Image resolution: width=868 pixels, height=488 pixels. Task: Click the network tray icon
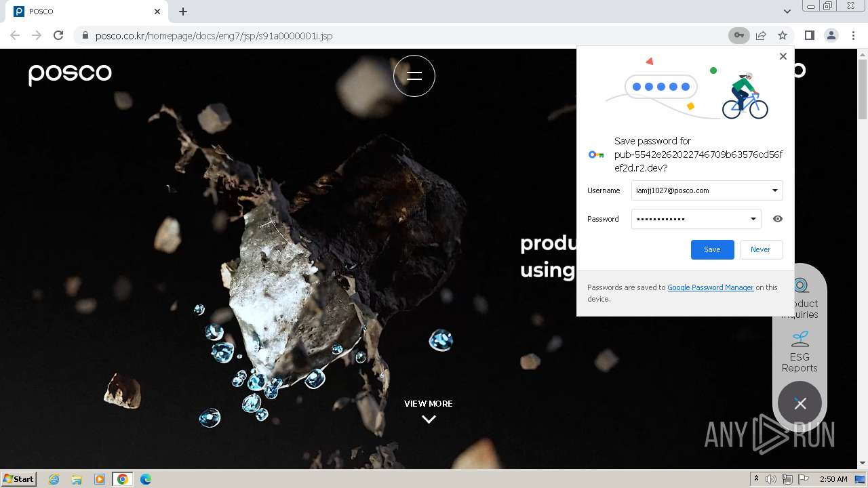click(x=787, y=479)
